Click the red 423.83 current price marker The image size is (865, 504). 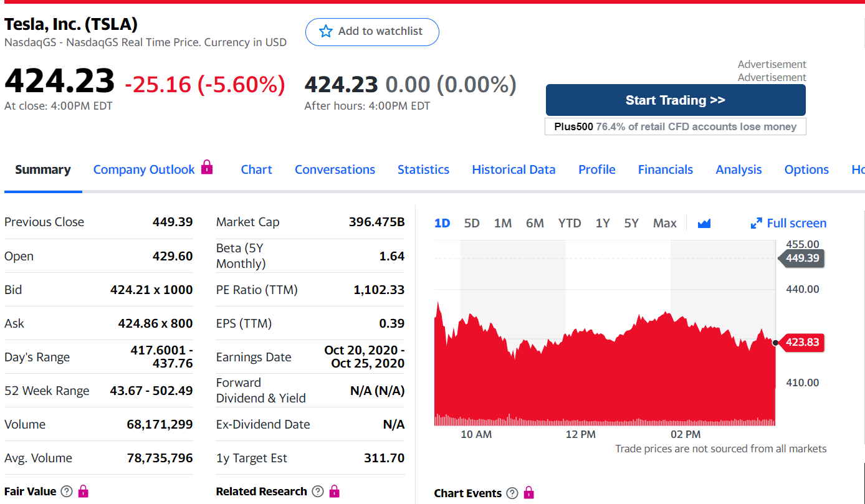802,342
